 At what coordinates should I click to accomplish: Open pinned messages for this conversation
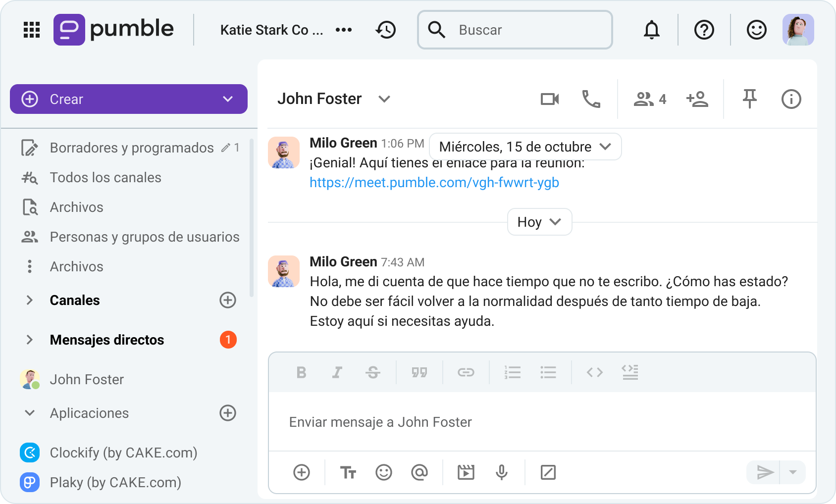tap(749, 99)
